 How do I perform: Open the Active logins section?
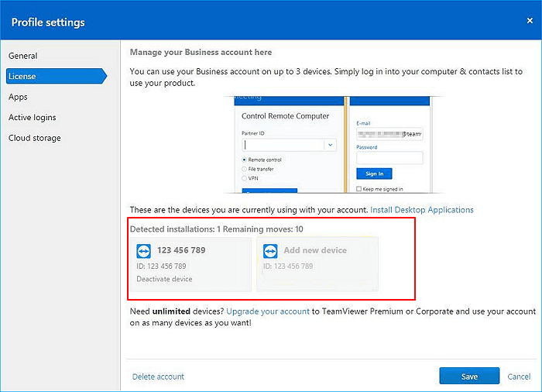pos(33,118)
